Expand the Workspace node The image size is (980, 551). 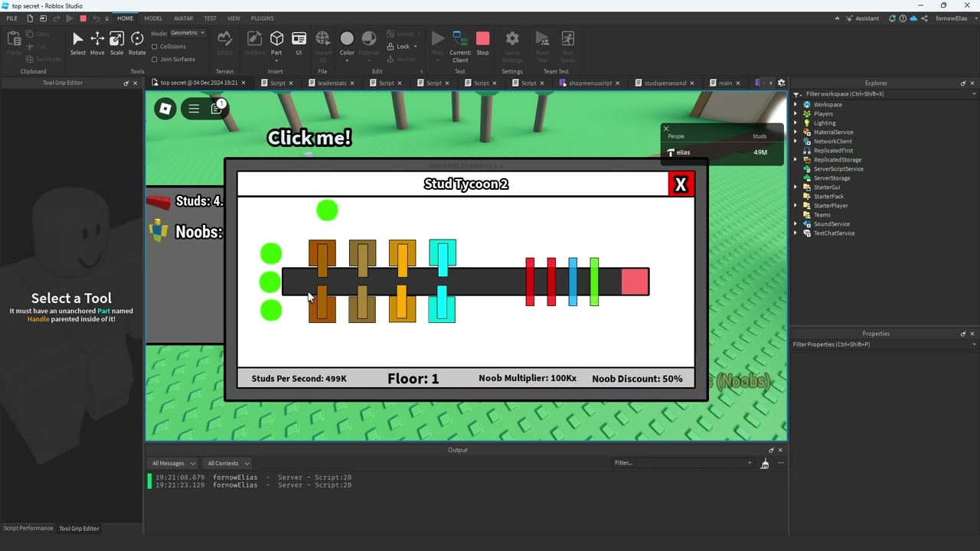click(795, 105)
